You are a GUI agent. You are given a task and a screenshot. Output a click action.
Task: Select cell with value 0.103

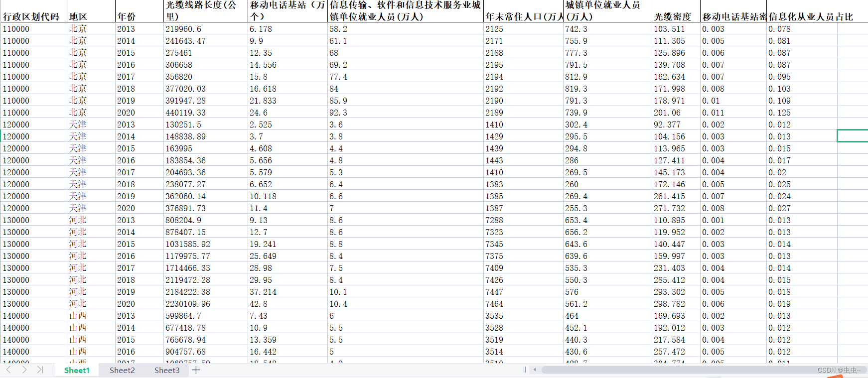[802, 89]
